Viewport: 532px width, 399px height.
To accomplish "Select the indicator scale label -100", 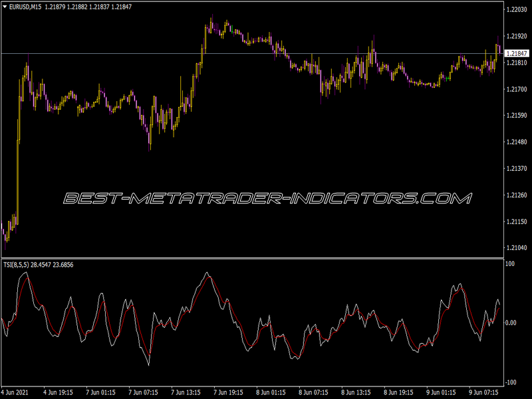I will (511, 382).
